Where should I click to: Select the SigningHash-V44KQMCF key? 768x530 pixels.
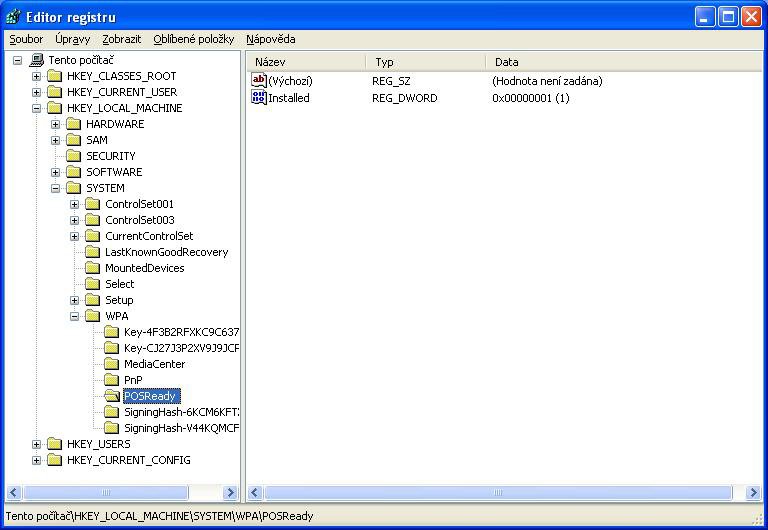tap(181, 428)
